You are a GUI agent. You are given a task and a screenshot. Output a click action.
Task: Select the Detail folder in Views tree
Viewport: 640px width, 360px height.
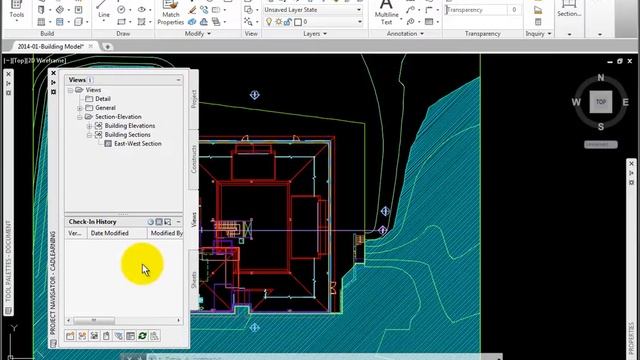click(103, 99)
